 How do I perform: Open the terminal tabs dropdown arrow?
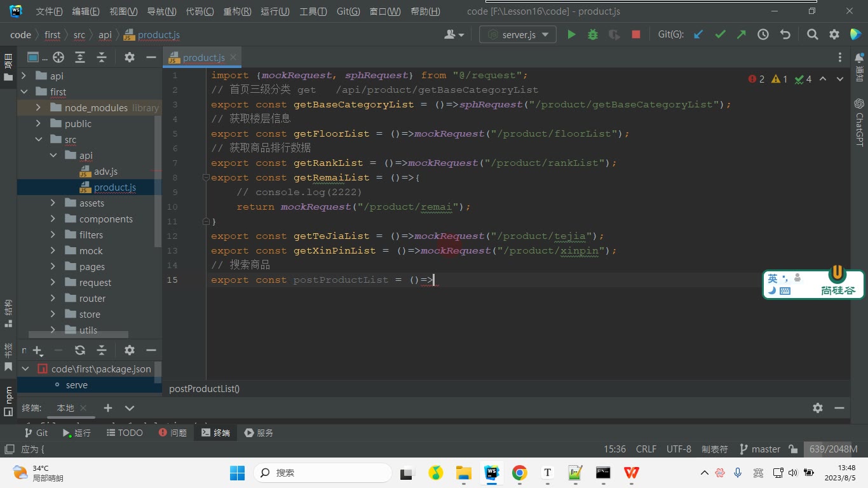click(x=130, y=408)
